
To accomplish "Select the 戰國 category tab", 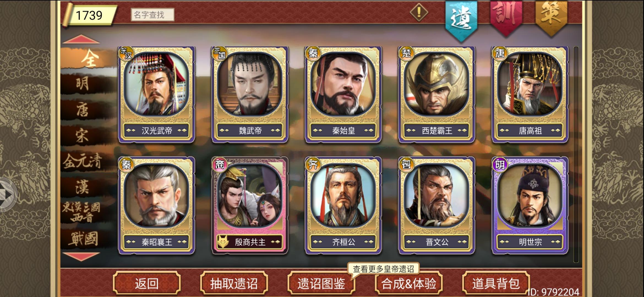I will pyautogui.click(x=83, y=238).
